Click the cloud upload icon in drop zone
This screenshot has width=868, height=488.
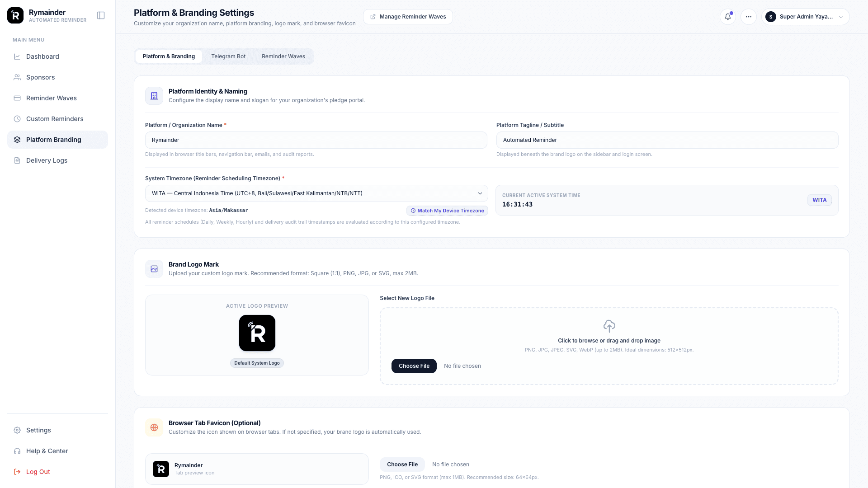[609, 326]
